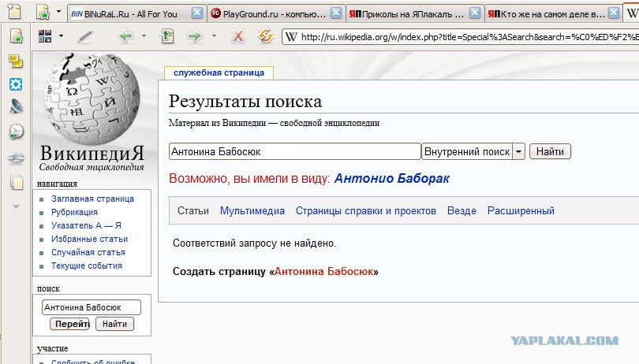Close the PlayGround.ru tab

click(x=336, y=13)
